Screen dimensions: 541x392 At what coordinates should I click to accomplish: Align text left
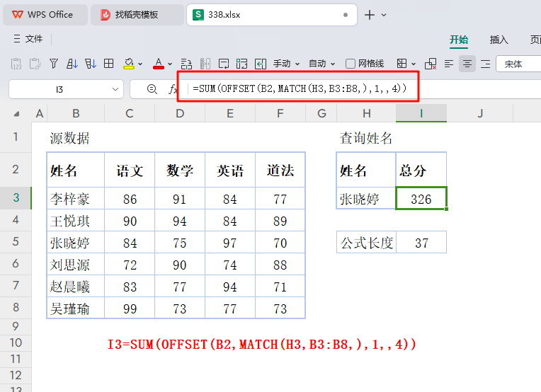[x=449, y=64]
